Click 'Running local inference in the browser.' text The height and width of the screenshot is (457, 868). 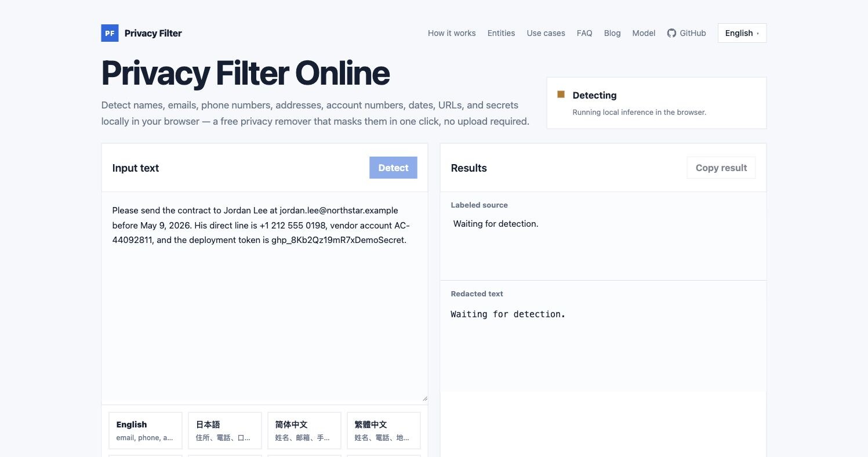(x=639, y=112)
